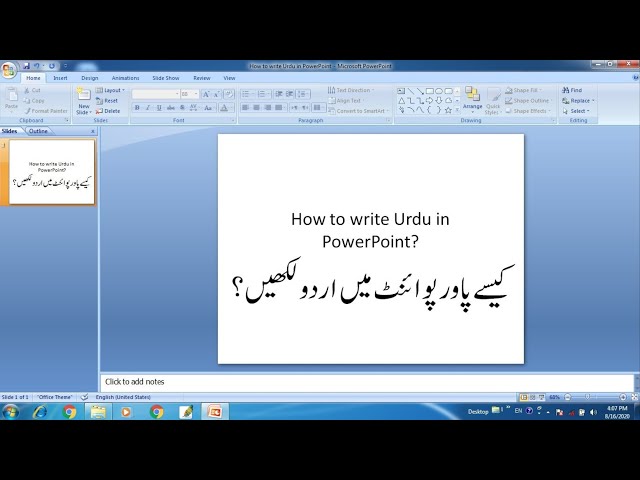Click the speaker volume tray icon

click(x=593, y=412)
